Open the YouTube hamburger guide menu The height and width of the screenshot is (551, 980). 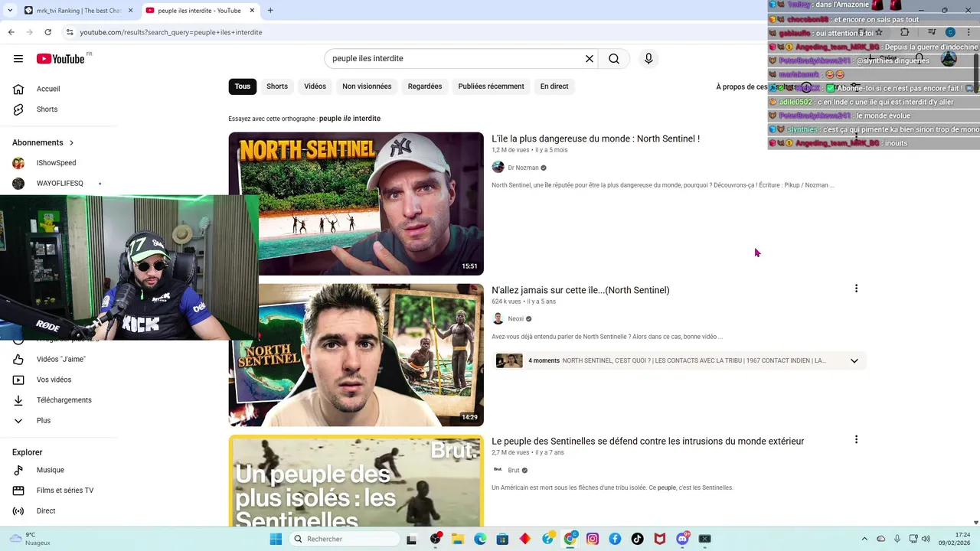coord(18,59)
